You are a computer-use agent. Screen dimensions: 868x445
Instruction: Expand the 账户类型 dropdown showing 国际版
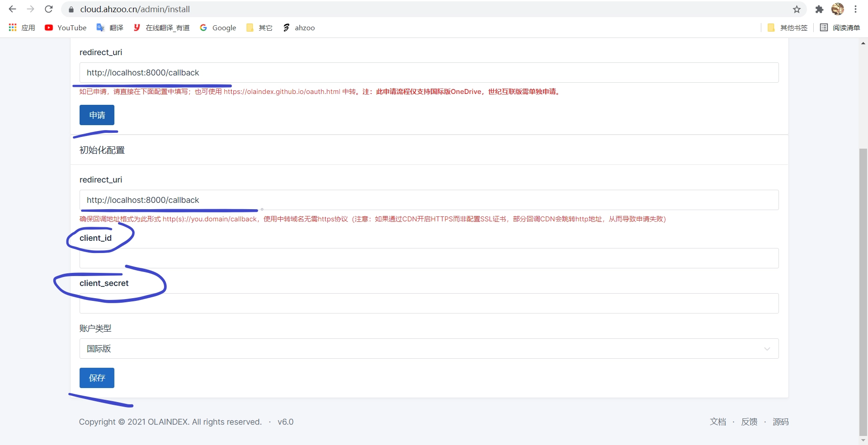point(429,348)
